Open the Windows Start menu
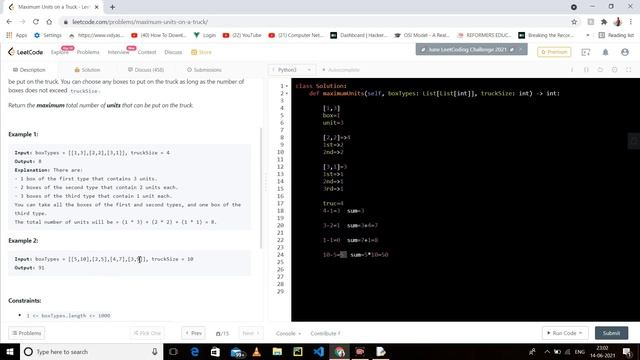 point(10,351)
